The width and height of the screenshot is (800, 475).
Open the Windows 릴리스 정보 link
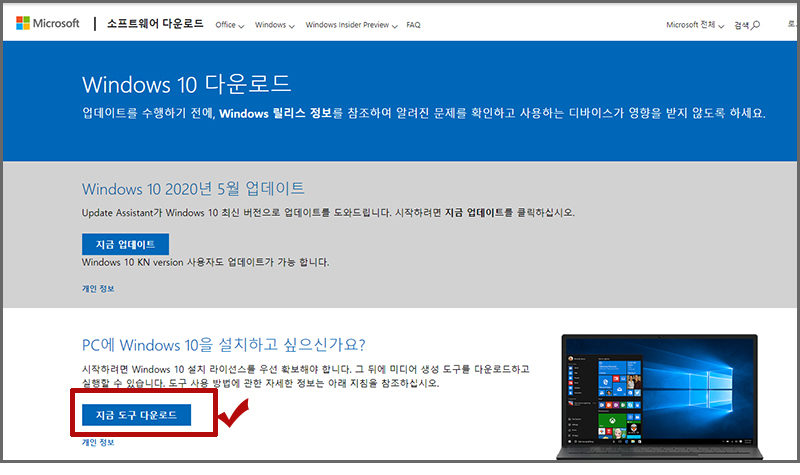[x=276, y=113]
